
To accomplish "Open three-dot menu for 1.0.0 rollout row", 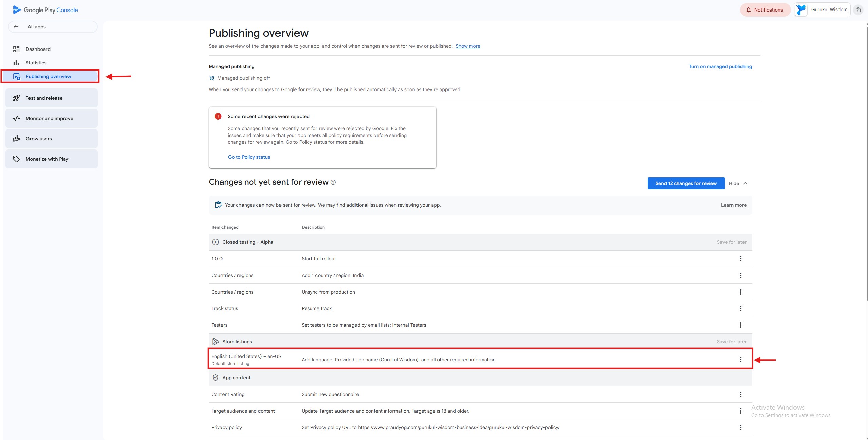I will pyautogui.click(x=740, y=259).
